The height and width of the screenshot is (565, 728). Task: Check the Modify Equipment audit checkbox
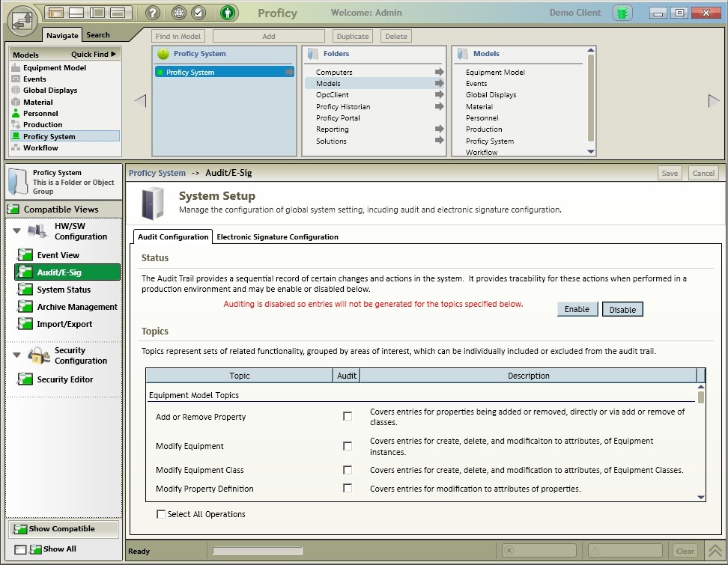[348, 446]
